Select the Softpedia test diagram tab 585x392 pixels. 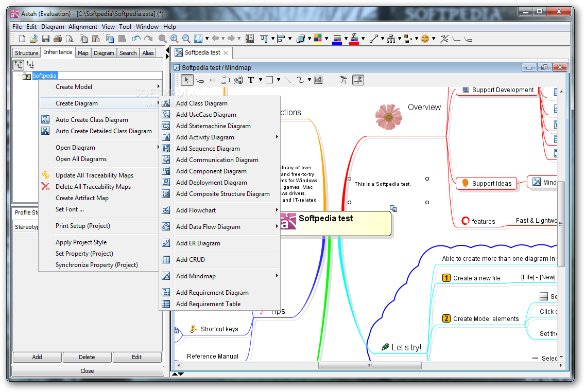[x=202, y=52]
